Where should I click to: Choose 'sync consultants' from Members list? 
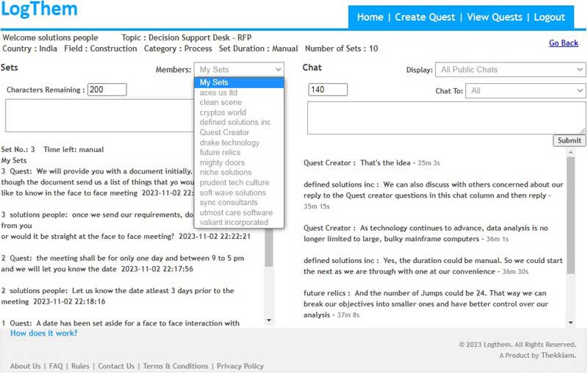coord(239,202)
